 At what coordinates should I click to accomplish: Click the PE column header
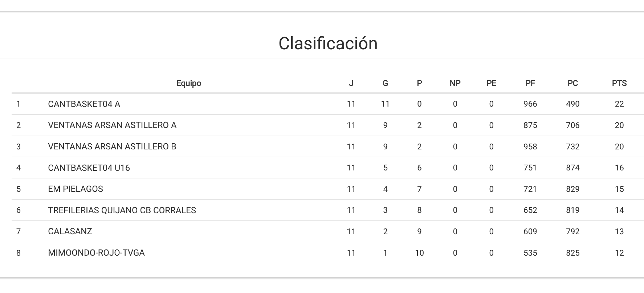[491, 83]
